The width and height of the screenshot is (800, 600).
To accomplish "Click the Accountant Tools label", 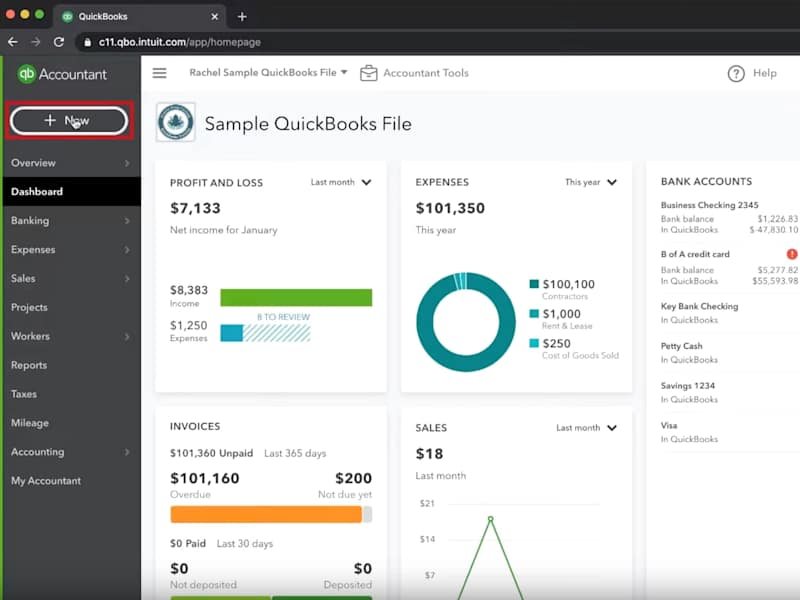I will [x=426, y=73].
